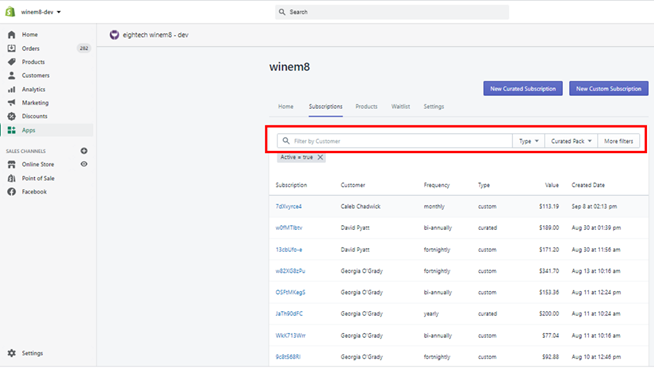
Task: Open Customers in the sidebar
Action: [x=36, y=76]
